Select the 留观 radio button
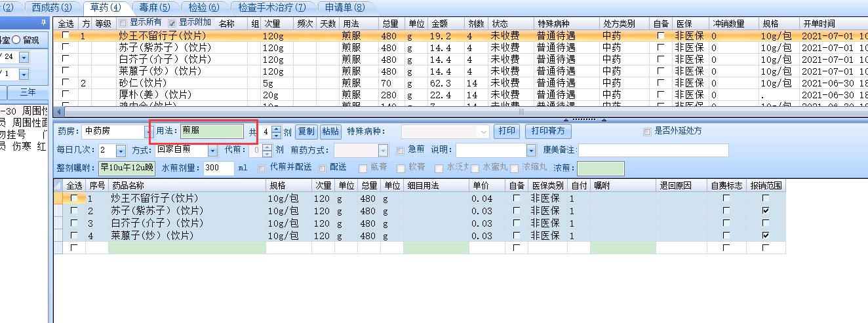Screen dimensions: 868x323 pos(16,41)
